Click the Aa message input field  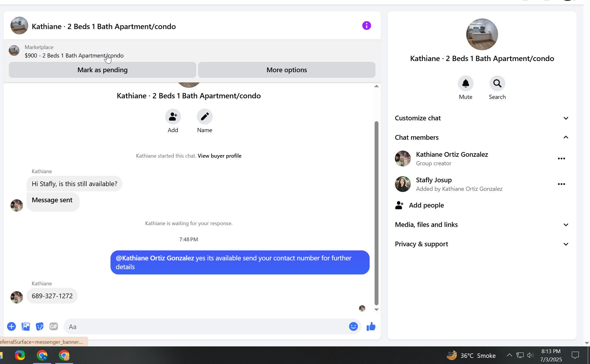tap(206, 327)
